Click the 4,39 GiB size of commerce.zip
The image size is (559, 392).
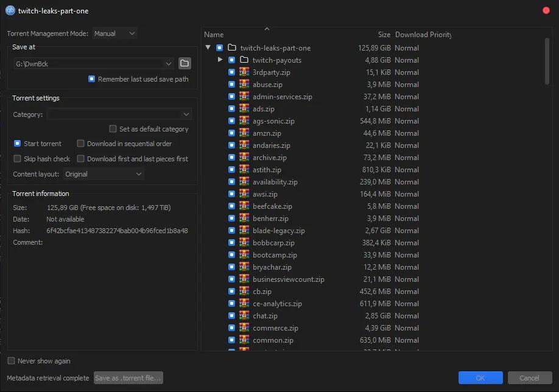pos(378,327)
